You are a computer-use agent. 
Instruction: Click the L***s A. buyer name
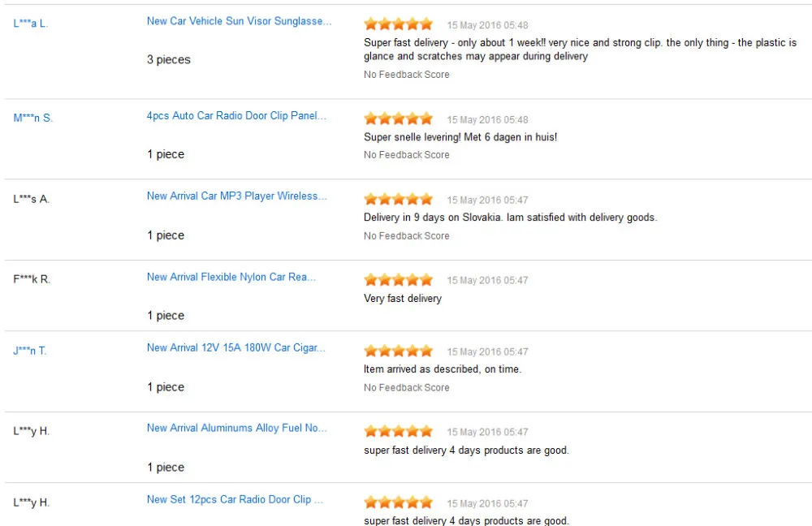(31, 199)
